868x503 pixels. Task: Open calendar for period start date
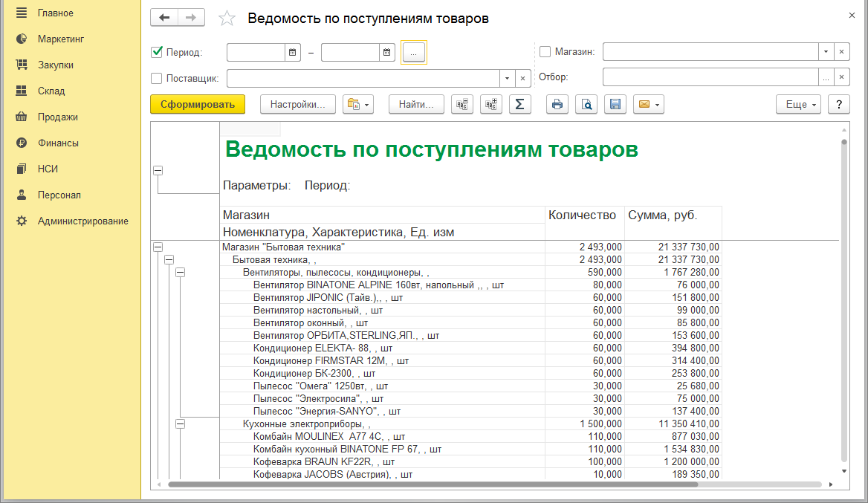(x=293, y=52)
